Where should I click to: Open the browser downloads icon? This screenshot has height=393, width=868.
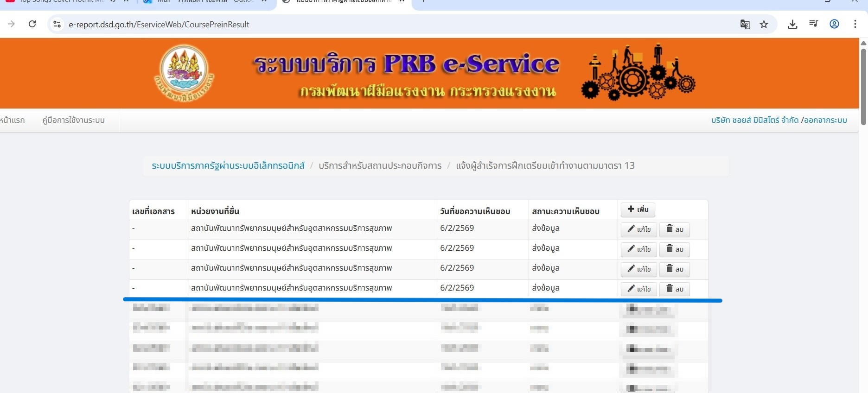pos(792,25)
